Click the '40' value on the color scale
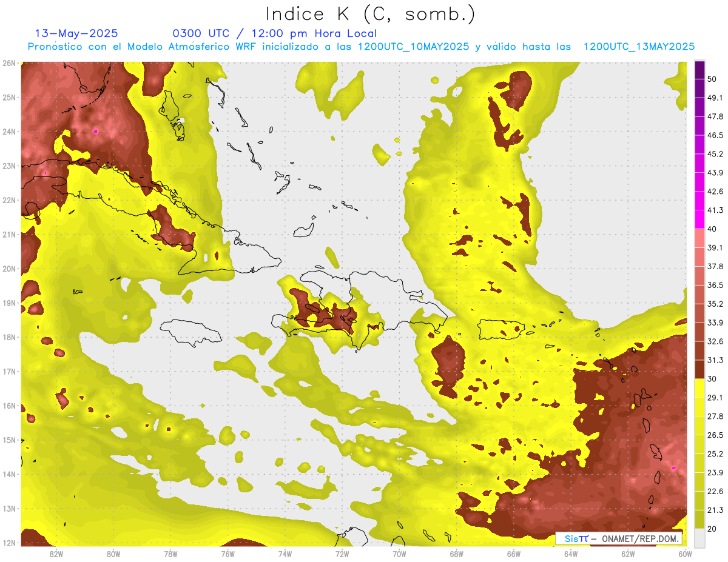The width and height of the screenshot is (728, 562). (x=712, y=229)
